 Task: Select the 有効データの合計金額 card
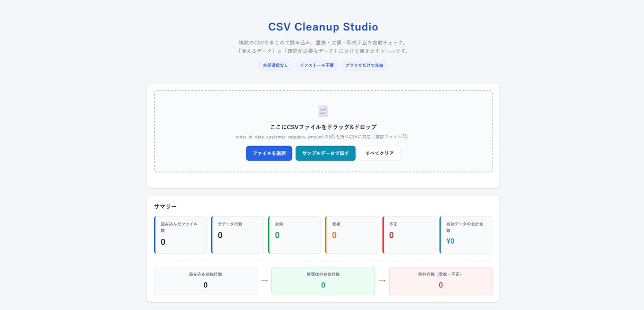tap(466, 235)
